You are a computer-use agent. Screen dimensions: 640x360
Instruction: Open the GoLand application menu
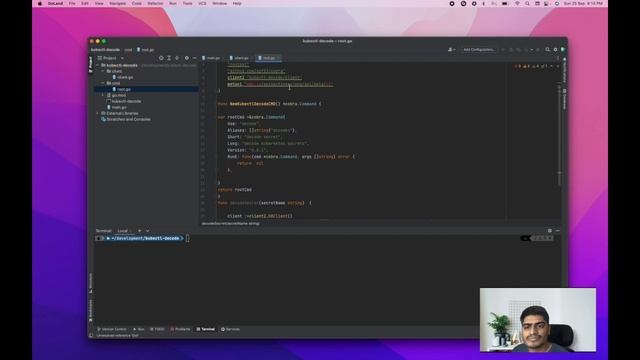[56, 4]
